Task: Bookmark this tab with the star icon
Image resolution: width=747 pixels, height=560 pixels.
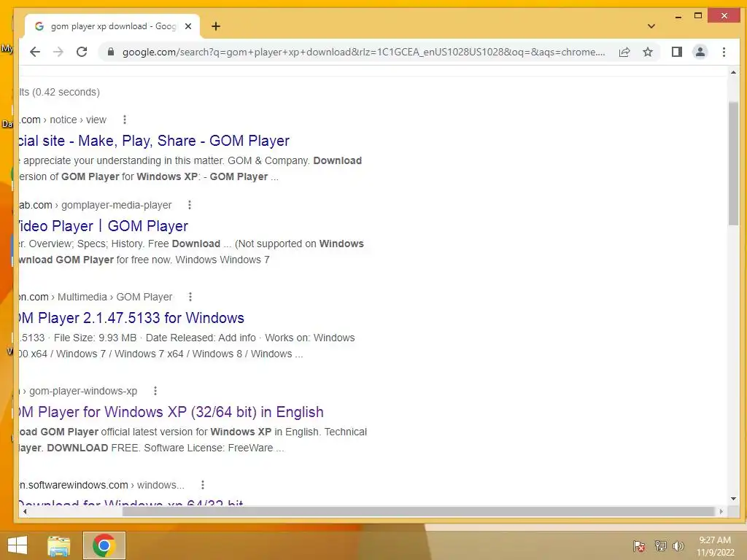Action: point(648,52)
